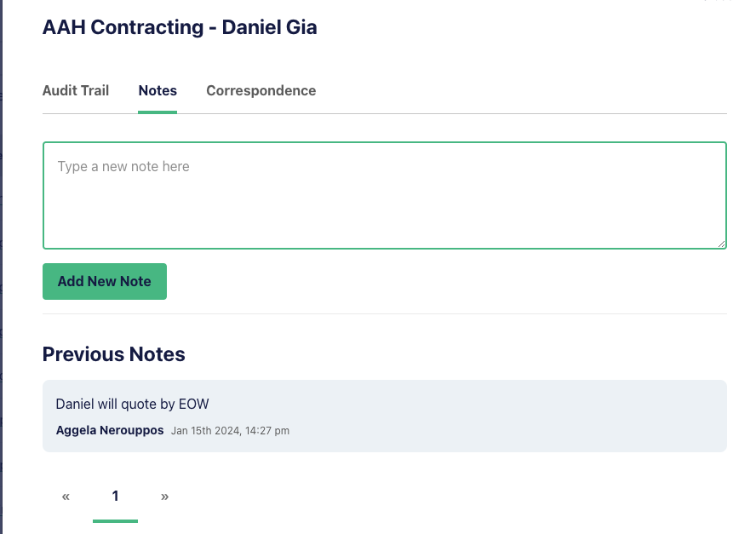This screenshot has width=756, height=534.
Task: Focus the new note text area
Action: [x=384, y=195]
